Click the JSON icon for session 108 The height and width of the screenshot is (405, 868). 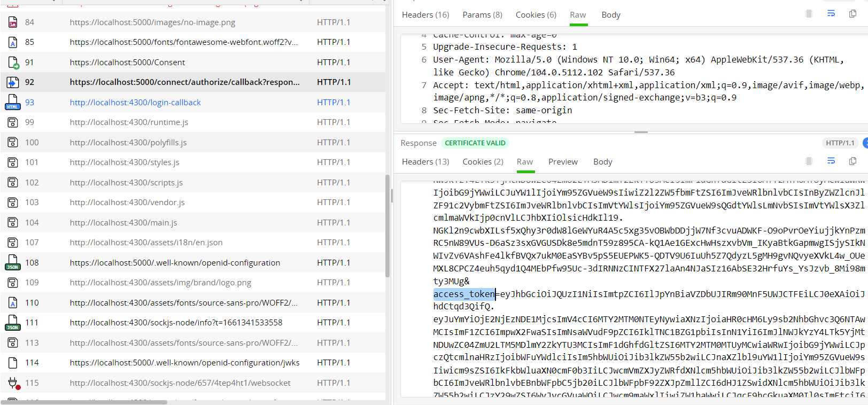tap(13, 262)
